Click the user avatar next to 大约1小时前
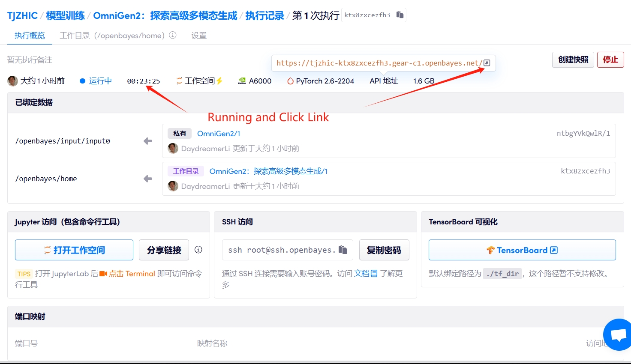 click(x=12, y=81)
